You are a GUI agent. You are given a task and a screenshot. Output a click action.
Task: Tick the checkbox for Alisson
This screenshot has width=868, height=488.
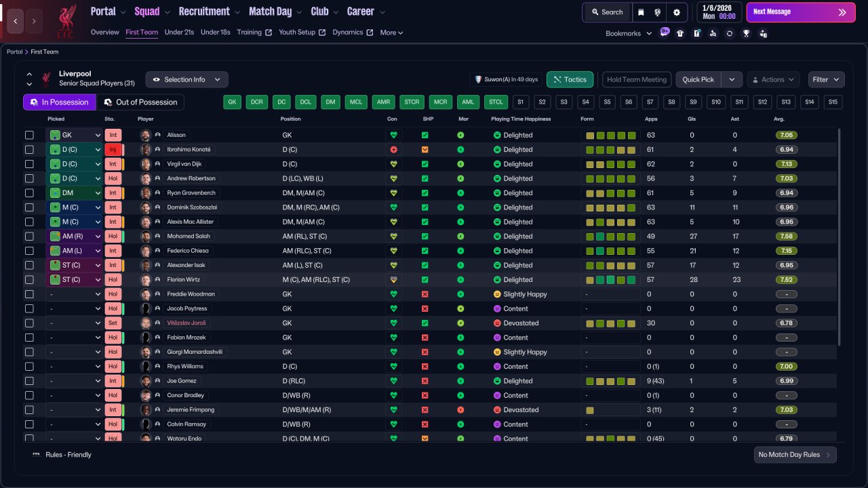[x=29, y=135]
